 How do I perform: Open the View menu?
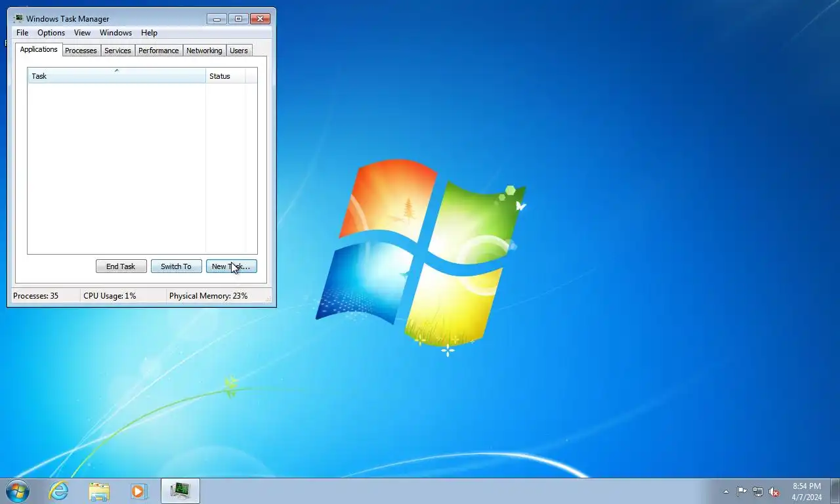[82, 33]
